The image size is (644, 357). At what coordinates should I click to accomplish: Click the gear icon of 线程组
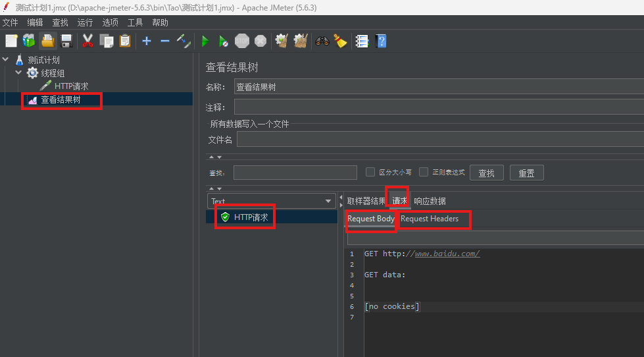[32, 73]
